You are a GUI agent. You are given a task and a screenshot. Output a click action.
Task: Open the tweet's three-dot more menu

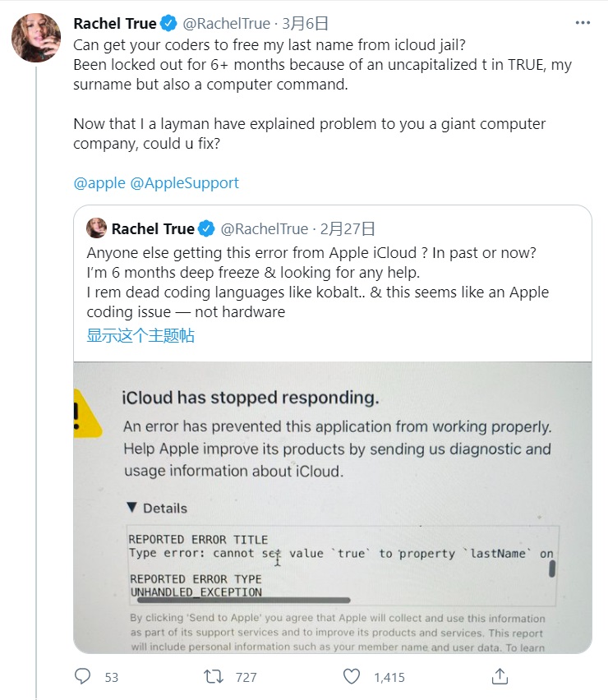[x=583, y=23]
